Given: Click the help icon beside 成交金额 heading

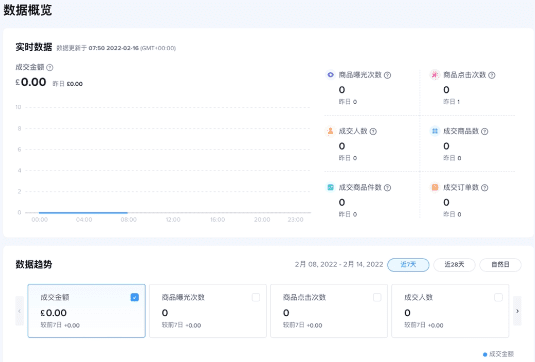Looking at the screenshot, I should [50, 68].
